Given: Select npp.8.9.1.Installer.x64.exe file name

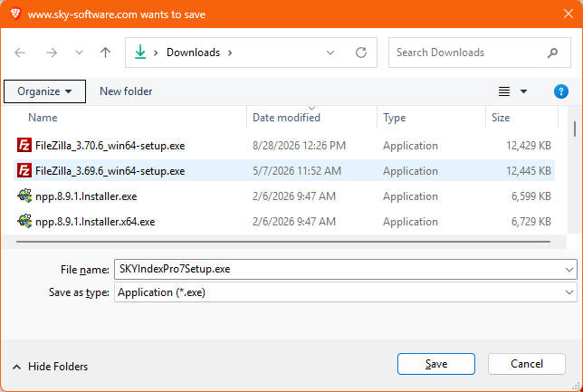Looking at the screenshot, I should [x=95, y=222].
